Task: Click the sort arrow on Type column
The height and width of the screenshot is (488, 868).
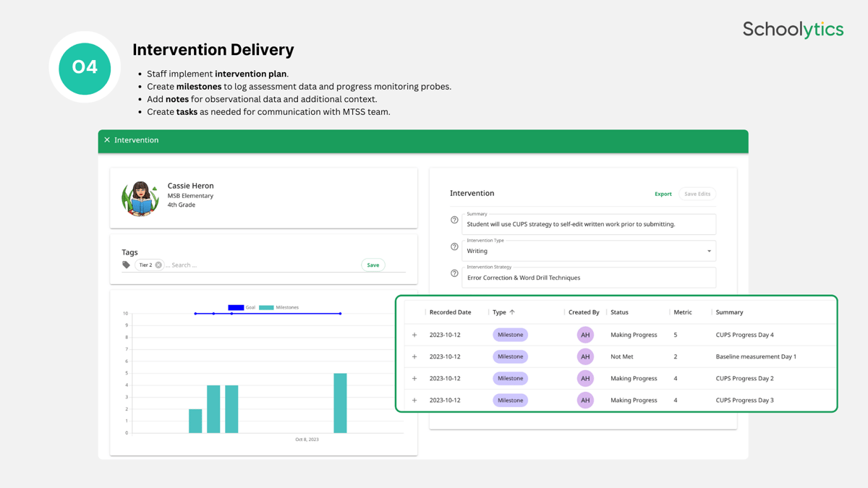Action: tap(512, 312)
